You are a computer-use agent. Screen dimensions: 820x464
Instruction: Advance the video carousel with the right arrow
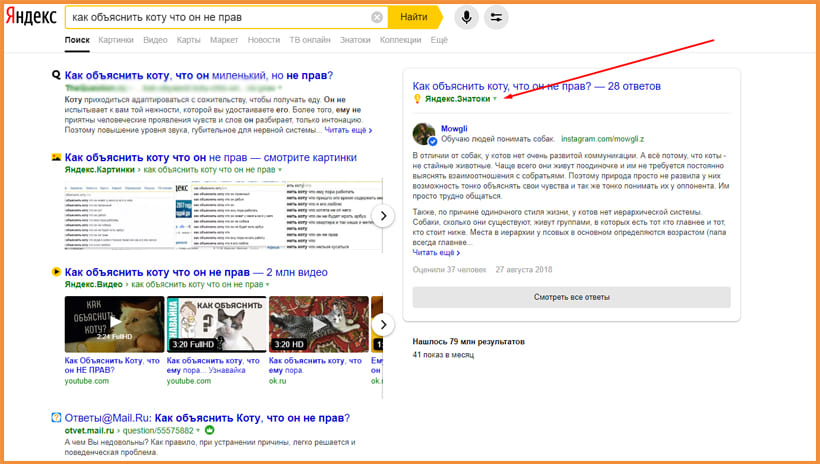pos(383,325)
